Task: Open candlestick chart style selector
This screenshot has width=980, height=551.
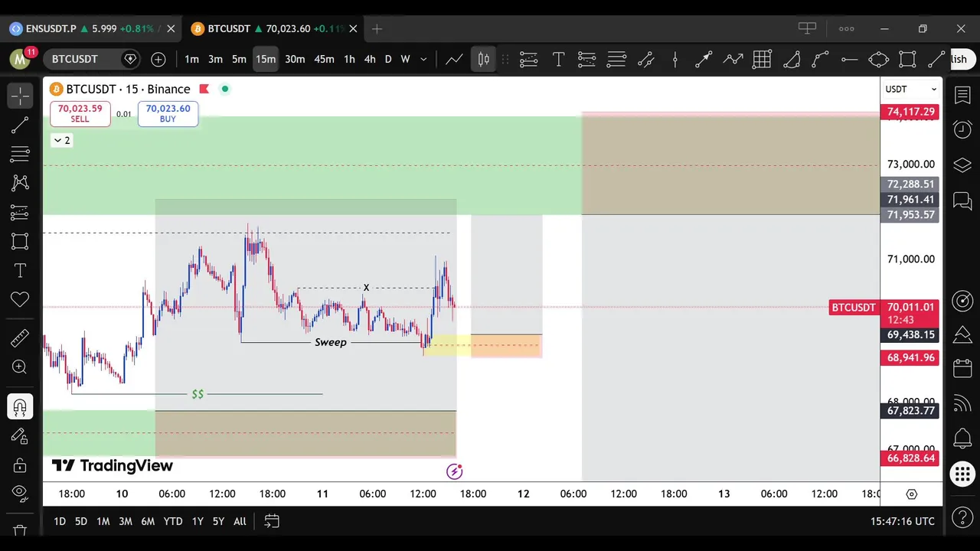Action: [x=484, y=59]
